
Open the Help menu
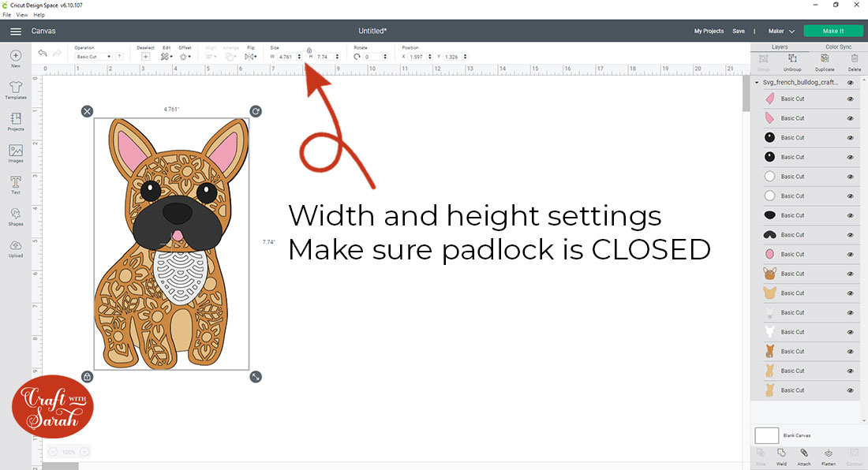pyautogui.click(x=39, y=15)
